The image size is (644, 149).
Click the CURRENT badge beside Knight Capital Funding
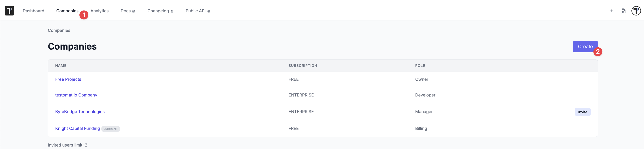click(x=111, y=129)
